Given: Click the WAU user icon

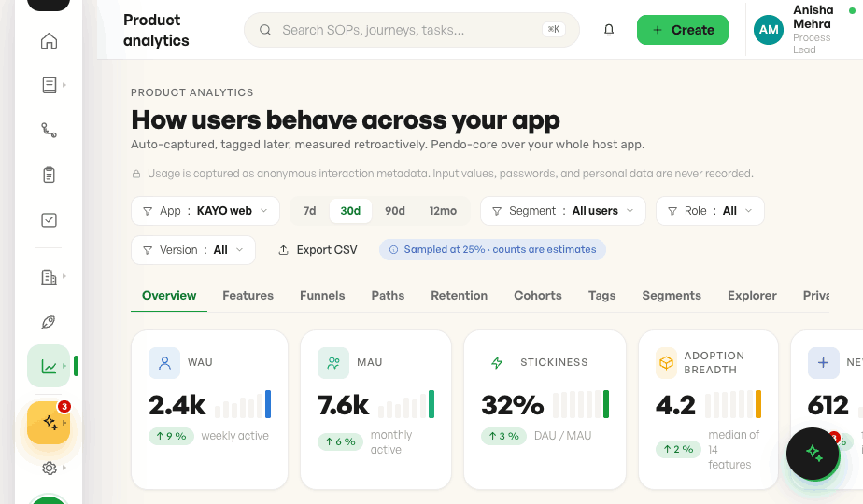Looking at the screenshot, I should [x=164, y=362].
